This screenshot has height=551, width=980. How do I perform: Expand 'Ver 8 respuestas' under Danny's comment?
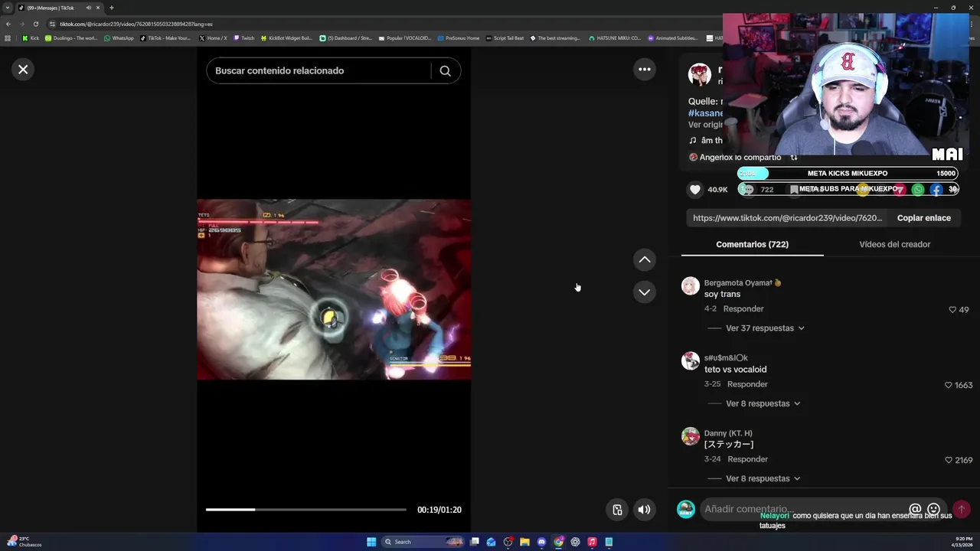coord(763,478)
